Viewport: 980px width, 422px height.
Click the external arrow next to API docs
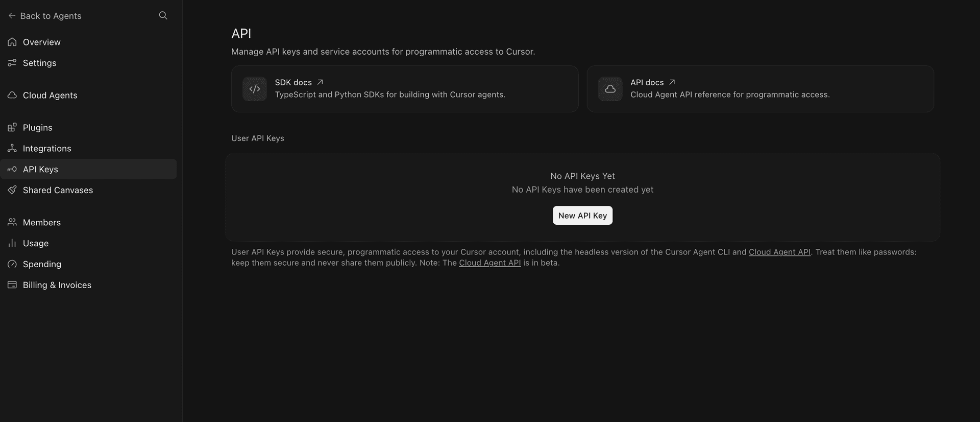point(672,82)
